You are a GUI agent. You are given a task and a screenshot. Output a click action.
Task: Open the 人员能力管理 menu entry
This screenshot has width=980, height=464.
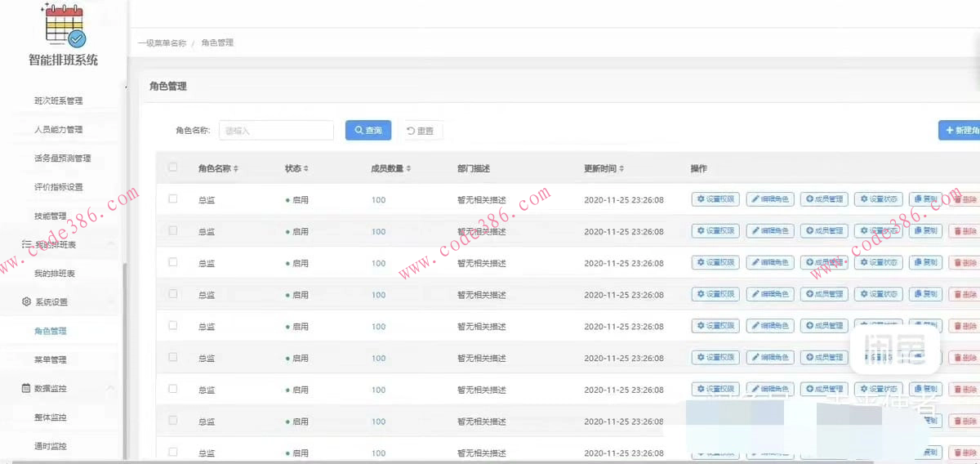pyautogui.click(x=59, y=129)
